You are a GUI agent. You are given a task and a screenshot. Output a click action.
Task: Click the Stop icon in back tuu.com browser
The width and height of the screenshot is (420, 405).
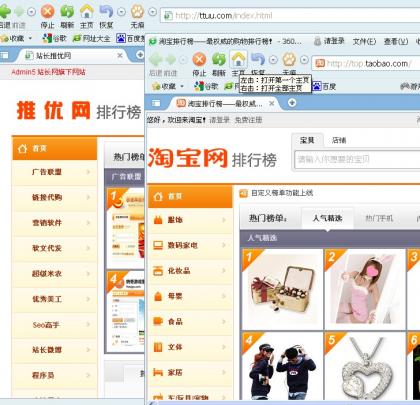(x=48, y=12)
